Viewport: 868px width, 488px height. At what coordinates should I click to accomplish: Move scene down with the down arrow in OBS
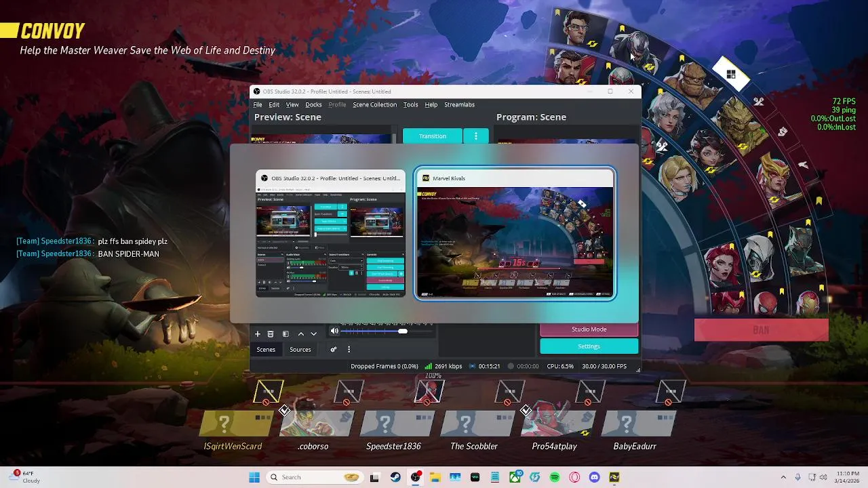pyautogui.click(x=313, y=333)
